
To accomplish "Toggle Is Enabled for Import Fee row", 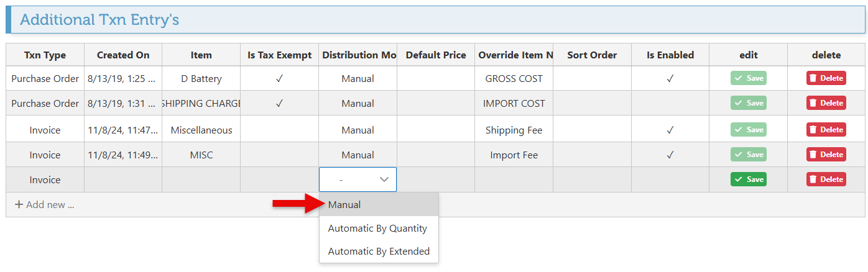I will coord(670,155).
